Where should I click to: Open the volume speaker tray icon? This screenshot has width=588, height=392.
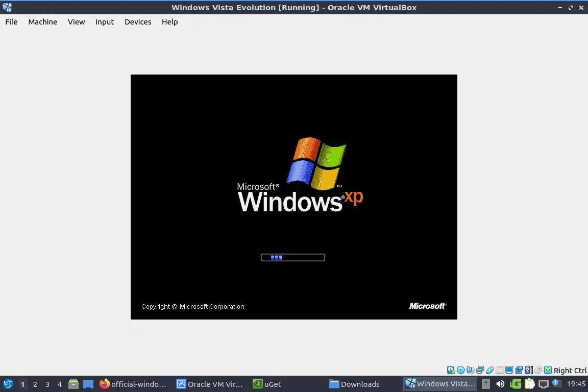click(500, 384)
